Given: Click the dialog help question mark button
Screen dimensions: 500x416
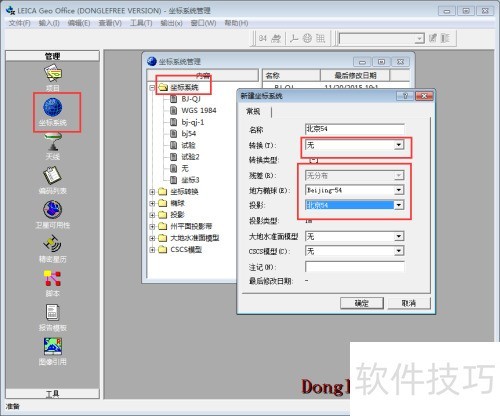Looking at the screenshot, I should pos(405,96).
